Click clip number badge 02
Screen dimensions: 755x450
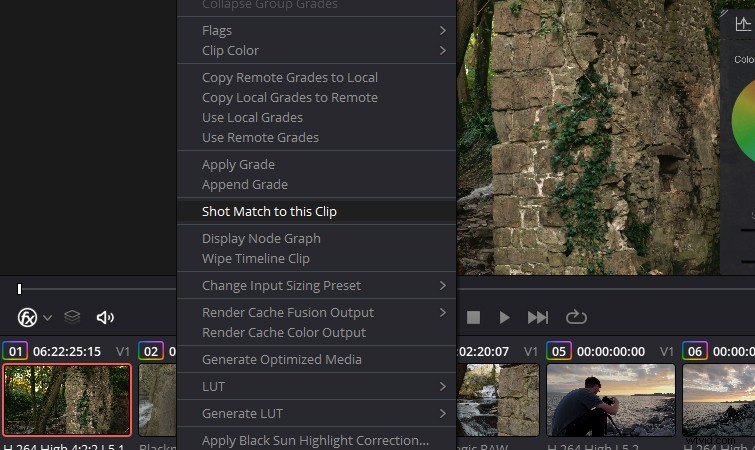pos(151,351)
